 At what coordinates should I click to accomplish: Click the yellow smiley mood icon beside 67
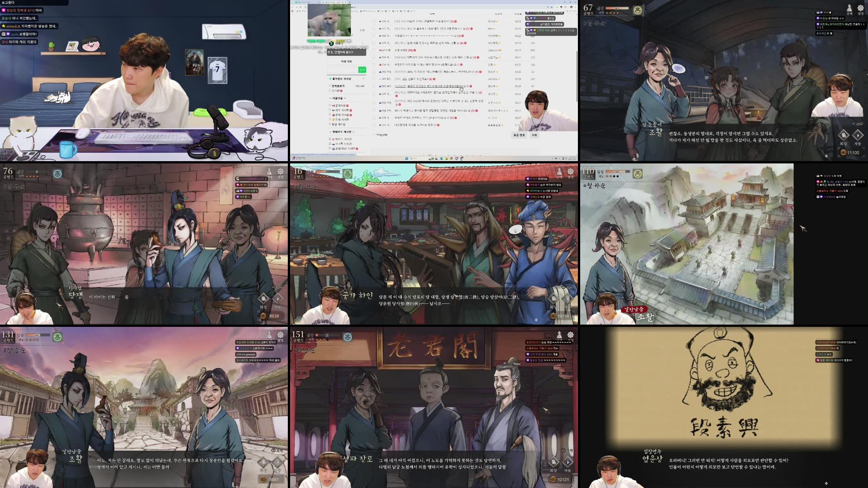(638, 10)
